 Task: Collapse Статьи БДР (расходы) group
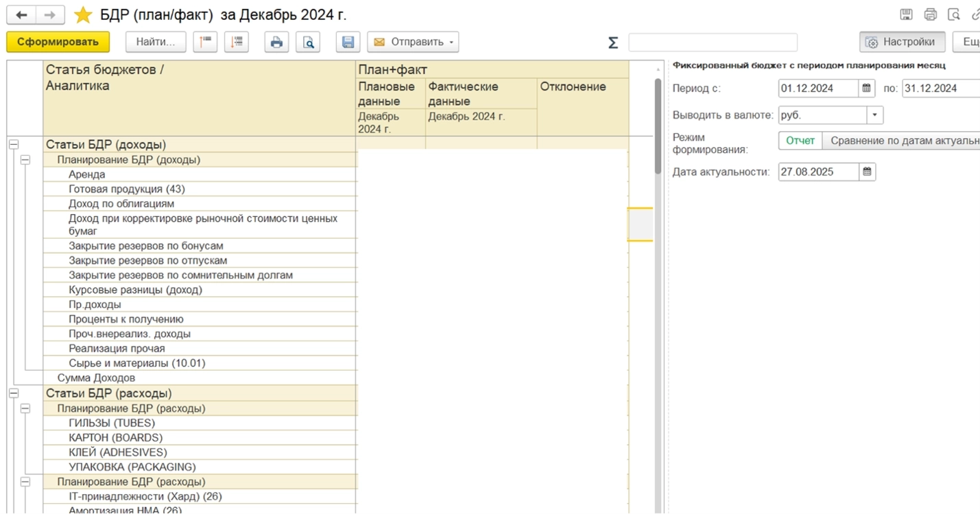[14, 393]
